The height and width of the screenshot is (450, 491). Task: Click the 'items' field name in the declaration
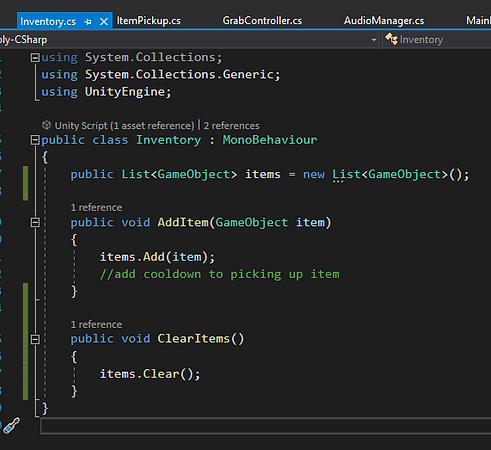pos(263,175)
